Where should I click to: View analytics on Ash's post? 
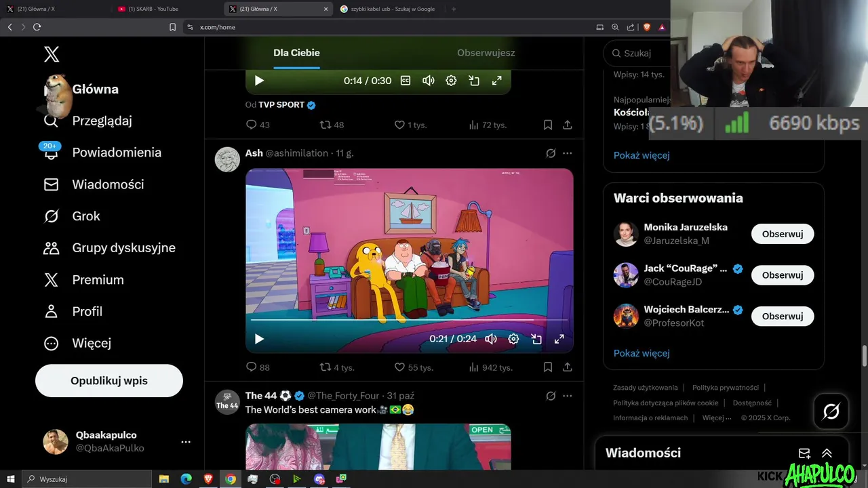tap(490, 367)
